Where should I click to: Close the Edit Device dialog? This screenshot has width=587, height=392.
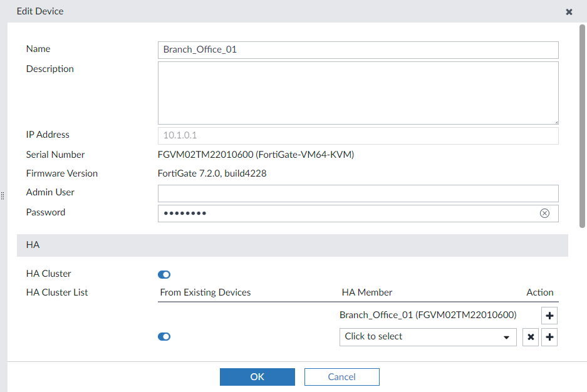pos(569,12)
